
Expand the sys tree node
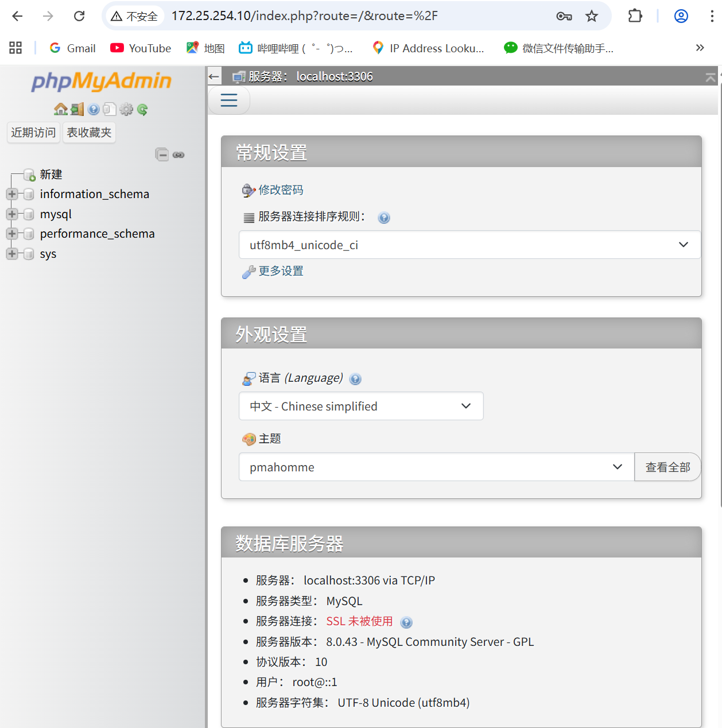[x=12, y=254]
